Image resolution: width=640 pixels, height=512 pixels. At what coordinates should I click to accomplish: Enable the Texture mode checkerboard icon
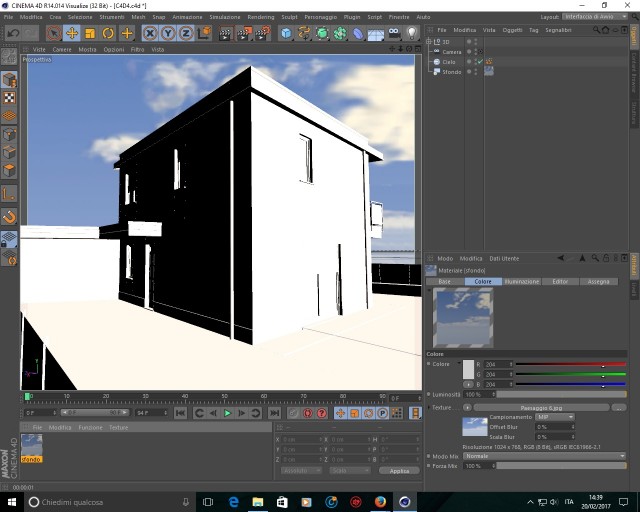pos(9,98)
